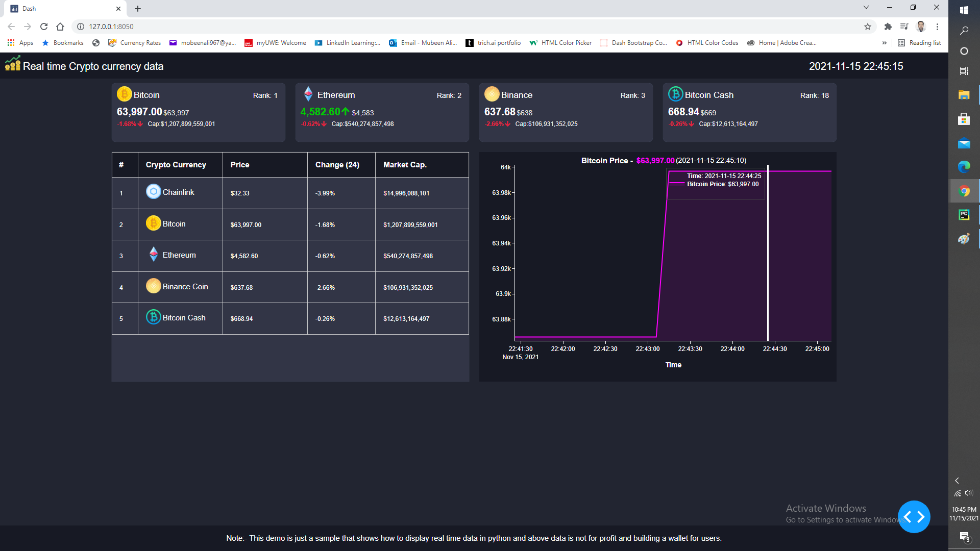980x551 pixels.
Task: Click the Ethereum diamond icon in card
Action: (308, 94)
